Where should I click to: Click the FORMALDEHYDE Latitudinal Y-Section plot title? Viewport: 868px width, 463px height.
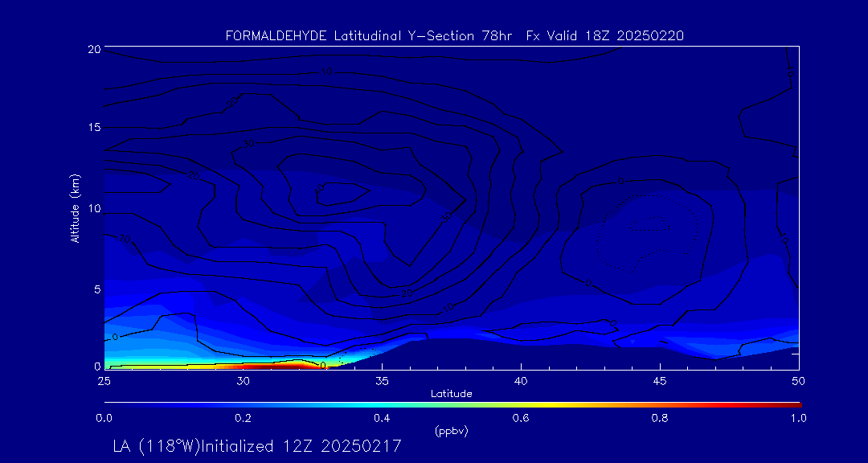pyautogui.click(x=455, y=36)
